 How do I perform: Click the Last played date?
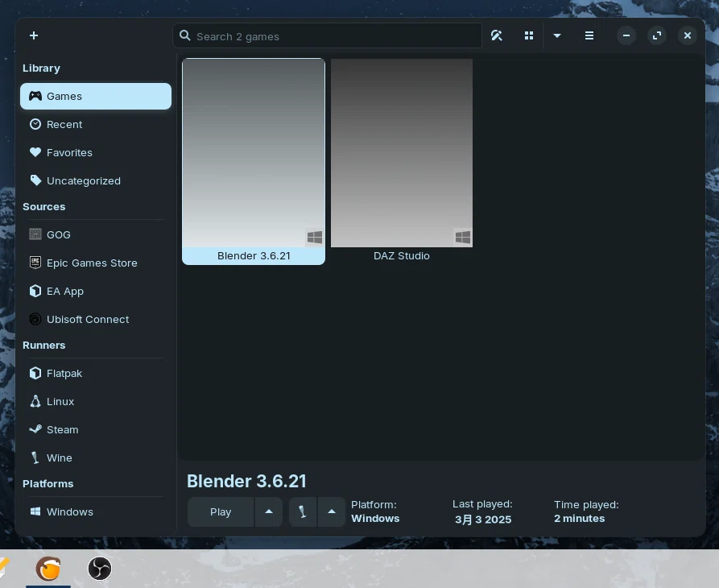coord(483,520)
